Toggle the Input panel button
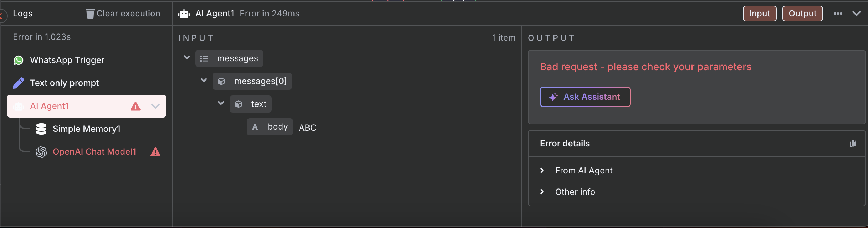 pos(760,14)
